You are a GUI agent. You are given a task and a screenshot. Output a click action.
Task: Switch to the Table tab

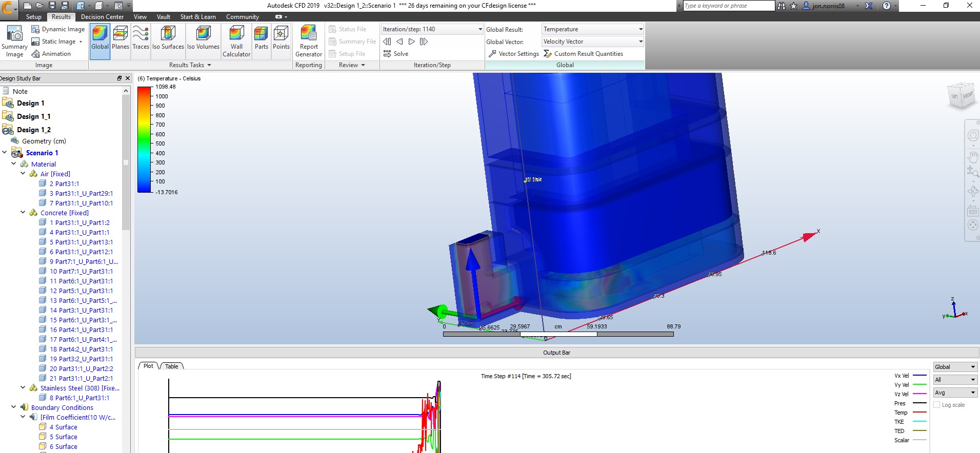click(x=172, y=366)
